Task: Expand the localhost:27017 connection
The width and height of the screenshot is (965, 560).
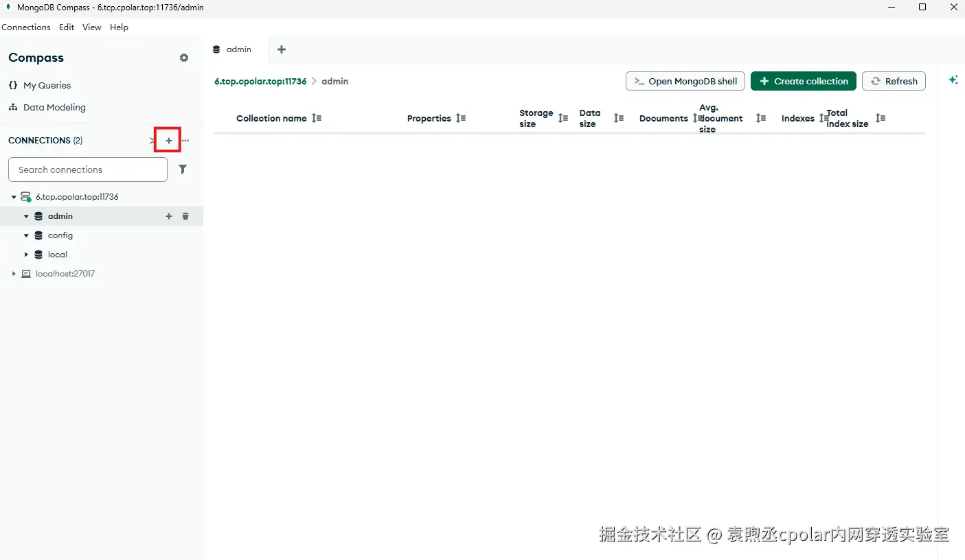Action: 14,274
